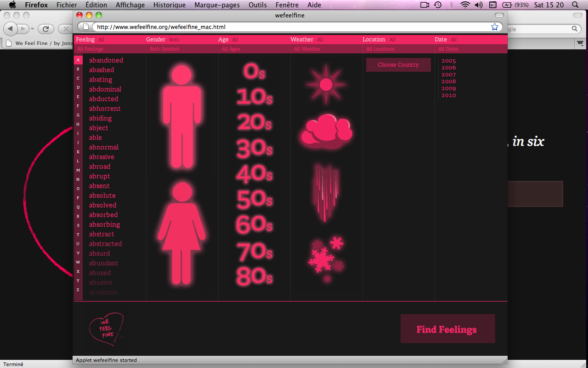This screenshot has height=368, width=588.
Task: Jump to letter M in alphabet index
Action: (78, 170)
